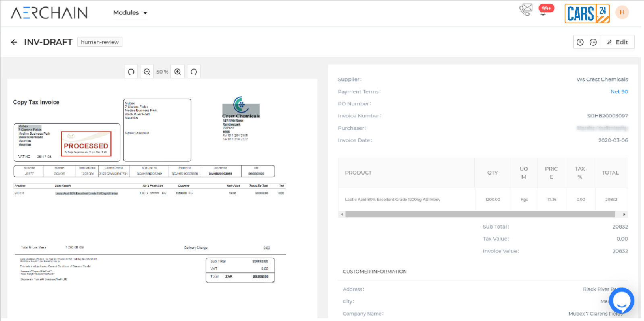Select invoice number SIJHB20003097
The width and height of the screenshot is (644, 321).
coord(607,116)
